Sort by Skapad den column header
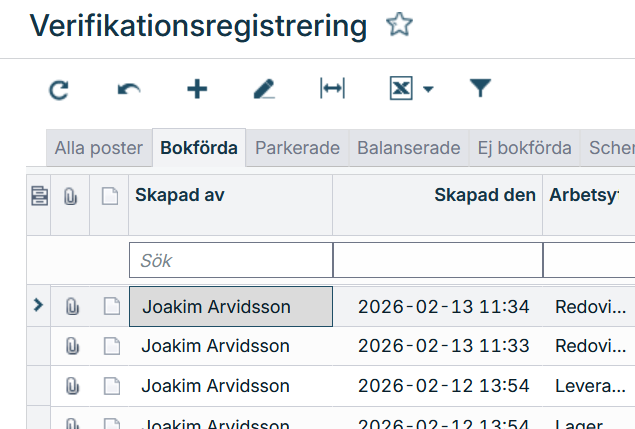The height and width of the screenshot is (429, 635). point(484,196)
